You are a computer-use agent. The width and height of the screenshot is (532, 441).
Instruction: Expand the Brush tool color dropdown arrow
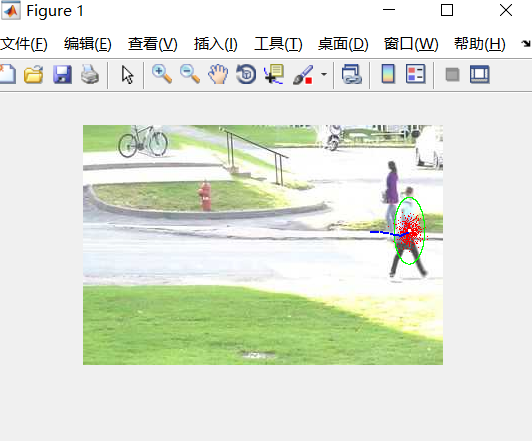tap(324, 74)
